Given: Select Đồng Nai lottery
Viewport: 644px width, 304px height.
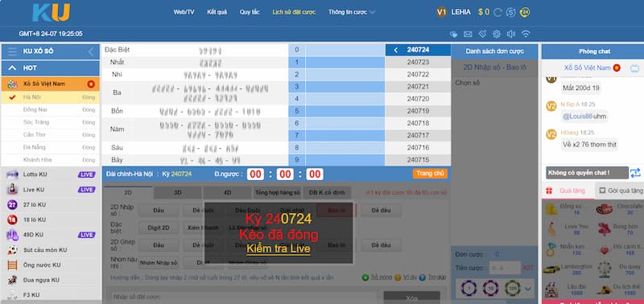Looking at the screenshot, I should tap(51, 110).
